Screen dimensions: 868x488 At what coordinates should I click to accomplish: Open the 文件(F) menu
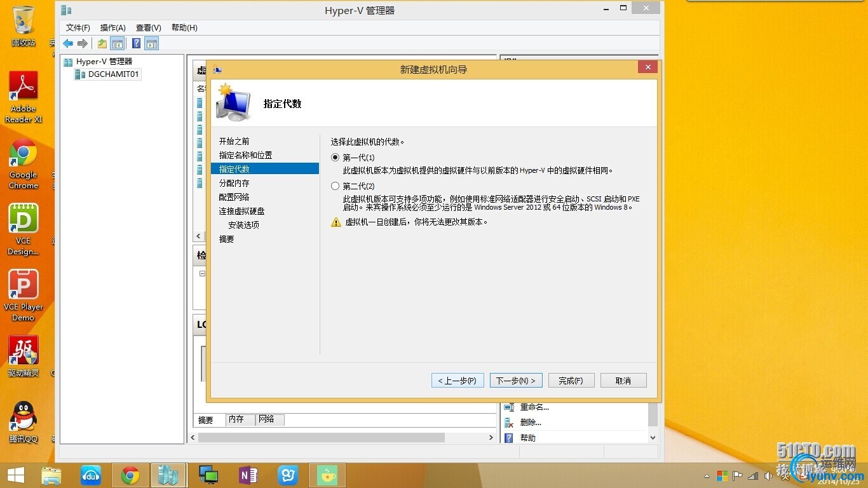78,28
